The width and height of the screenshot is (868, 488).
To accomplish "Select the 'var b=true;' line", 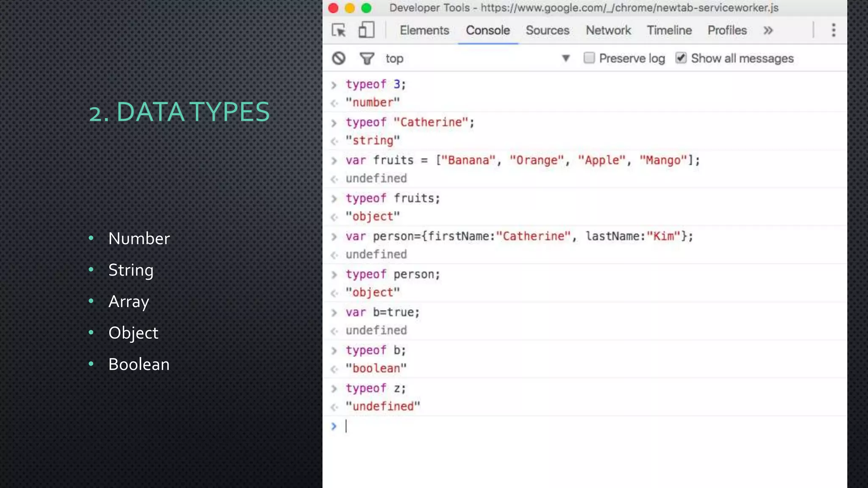I will click(383, 312).
